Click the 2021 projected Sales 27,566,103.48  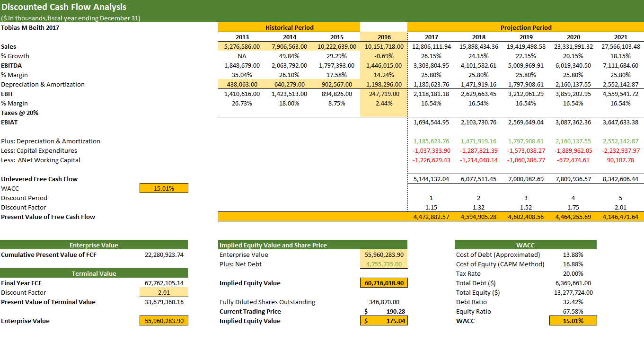tap(620, 46)
